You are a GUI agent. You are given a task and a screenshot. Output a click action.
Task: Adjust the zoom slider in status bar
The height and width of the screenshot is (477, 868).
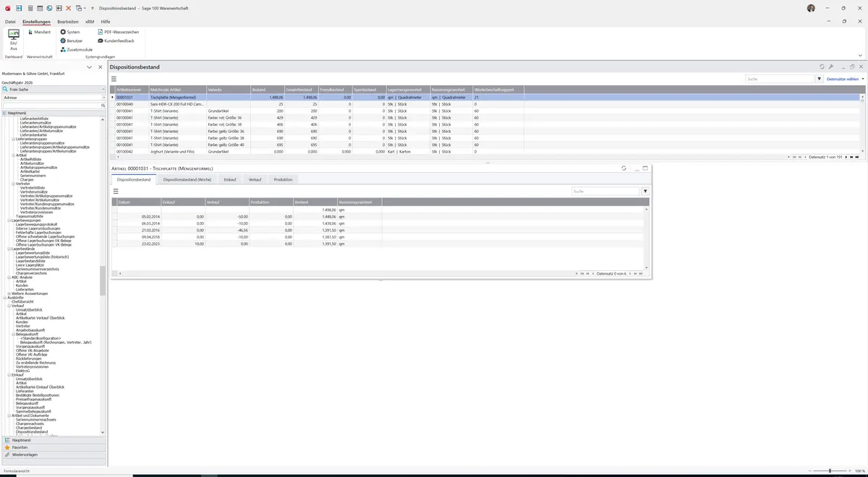830,470
